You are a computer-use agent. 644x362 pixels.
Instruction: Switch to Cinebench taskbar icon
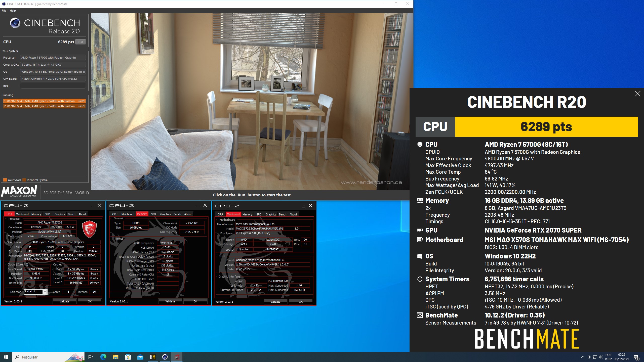pyautogui.click(x=165, y=357)
